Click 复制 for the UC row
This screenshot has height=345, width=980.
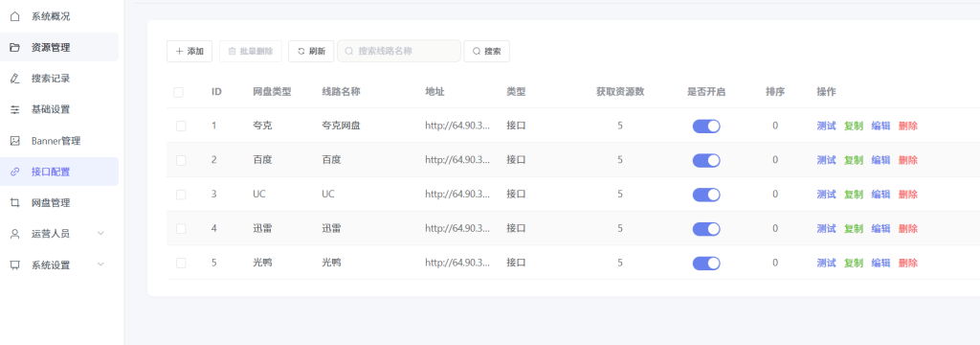click(x=853, y=195)
